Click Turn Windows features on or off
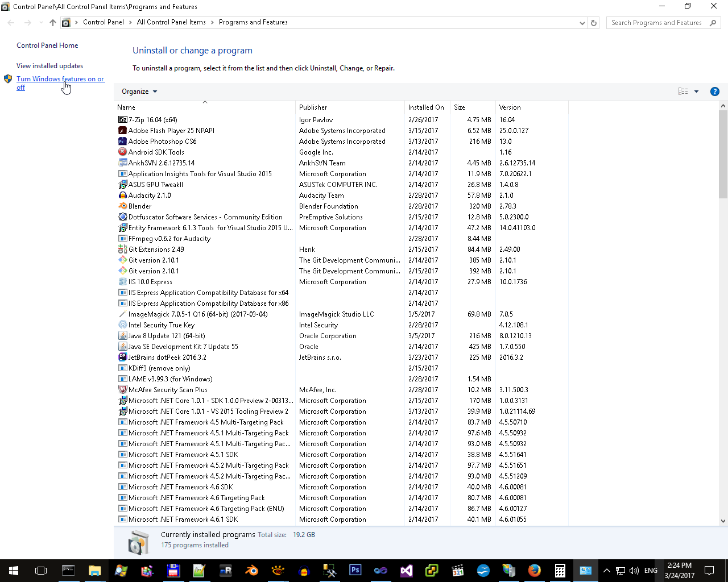Image resolution: width=728 pixels, height=582 pixels. (60, 83)
